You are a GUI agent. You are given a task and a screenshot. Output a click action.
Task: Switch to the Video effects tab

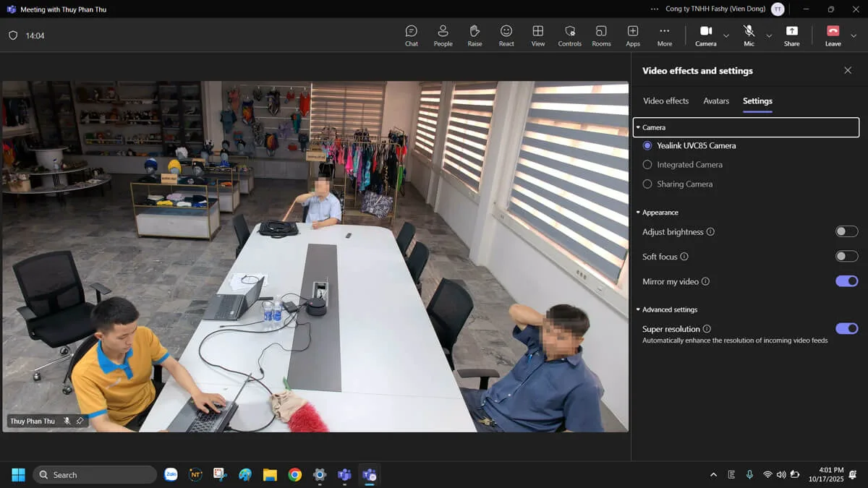click(665, 101)
